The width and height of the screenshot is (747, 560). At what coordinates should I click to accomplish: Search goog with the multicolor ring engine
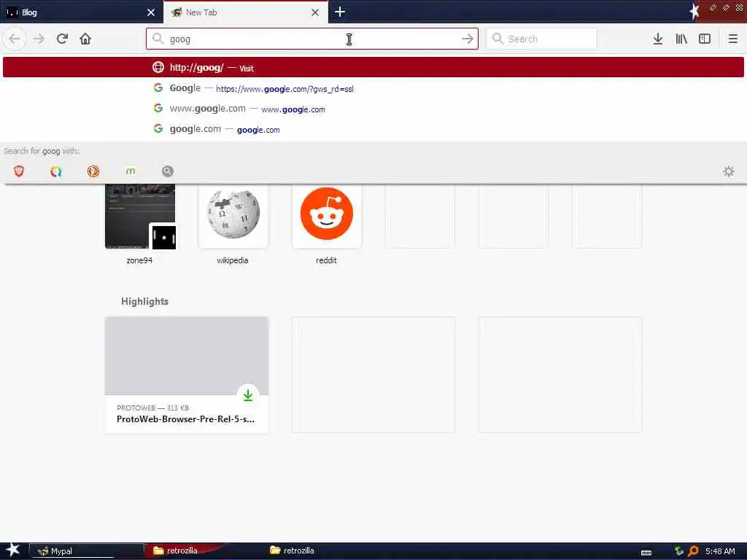point(55,171)
